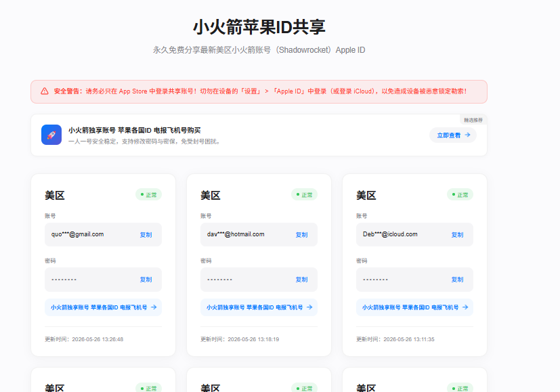
Task: Click masked password dots in Deb***@icloud.com card
Action: pos(375,280)
